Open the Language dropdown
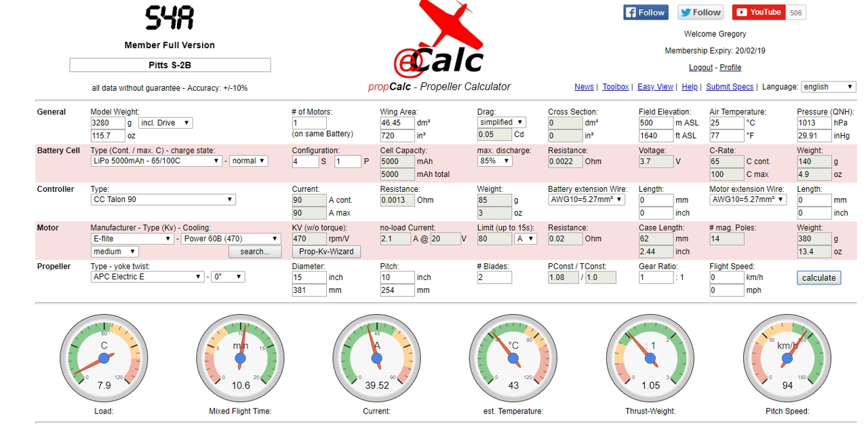 click(828, 87)
